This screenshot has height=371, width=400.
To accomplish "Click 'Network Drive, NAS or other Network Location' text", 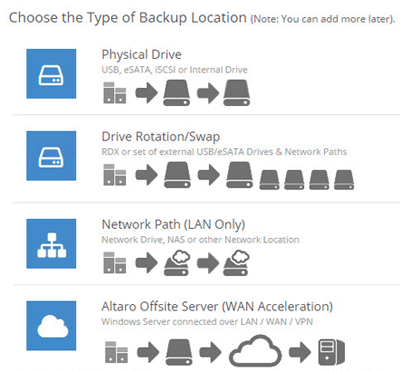I will pos(200,240).
